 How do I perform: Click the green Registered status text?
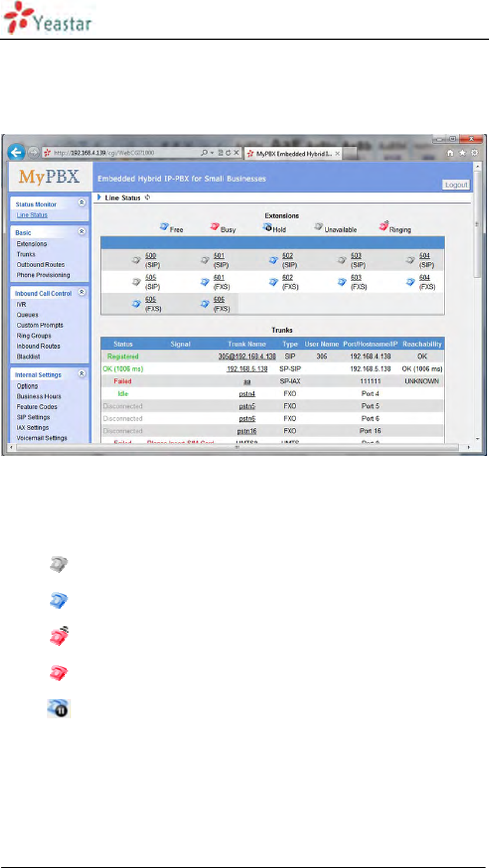(123, 357)
